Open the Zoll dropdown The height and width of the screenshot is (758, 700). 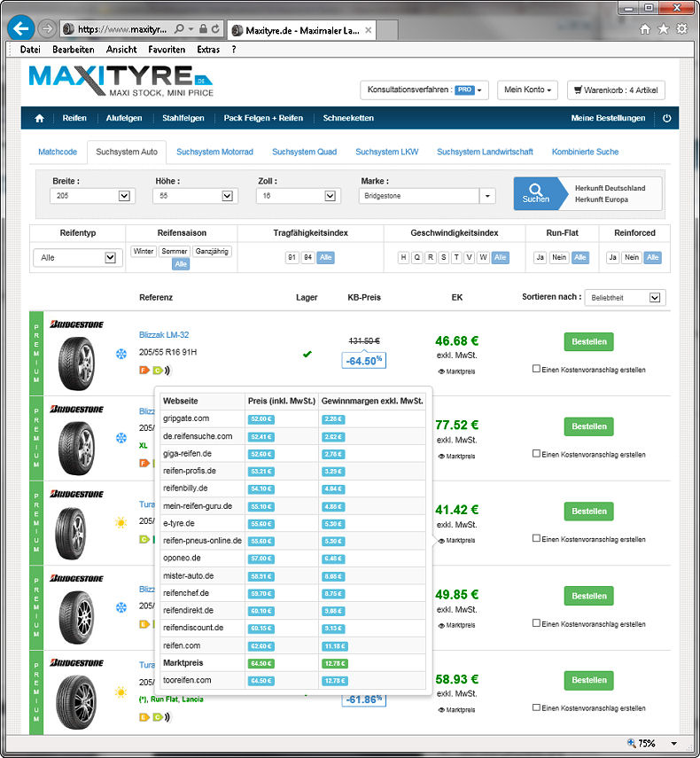click(298, 196)
